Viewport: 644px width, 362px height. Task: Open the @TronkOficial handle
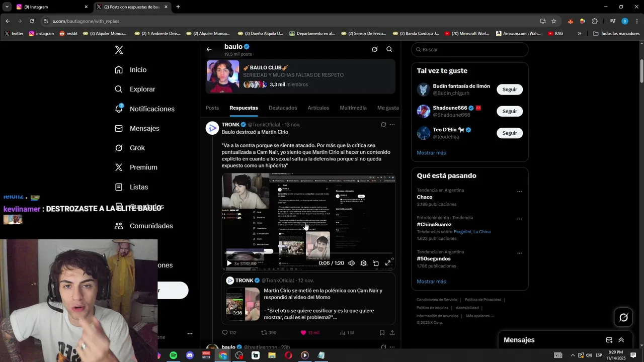tap(264, 125)
